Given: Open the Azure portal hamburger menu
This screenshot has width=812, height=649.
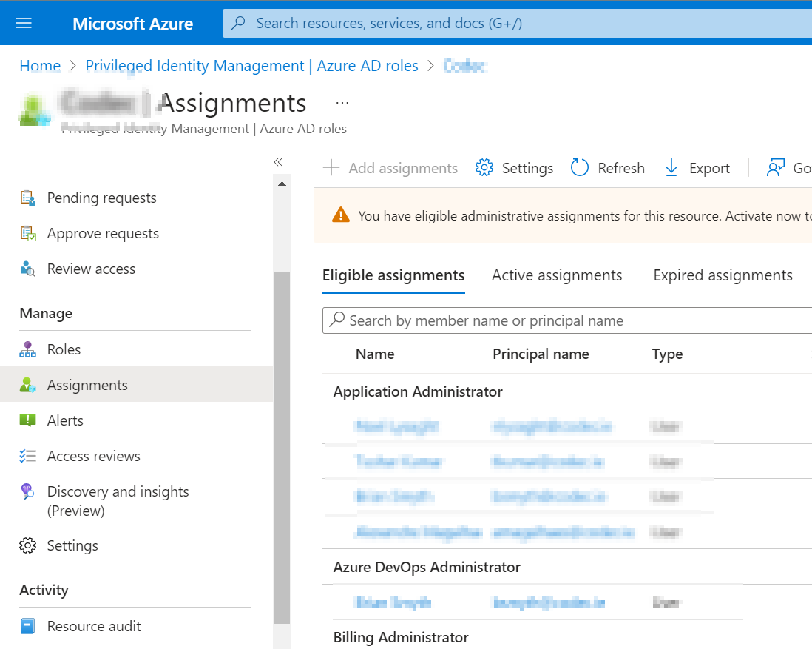Looking at the screenshot, I should [x=24, y=24].
